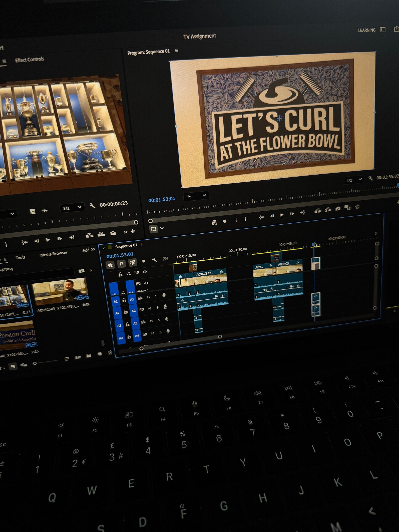Click Lift button in Program monitor
Screen dimensions: 399x532
(x=318, y=211)
